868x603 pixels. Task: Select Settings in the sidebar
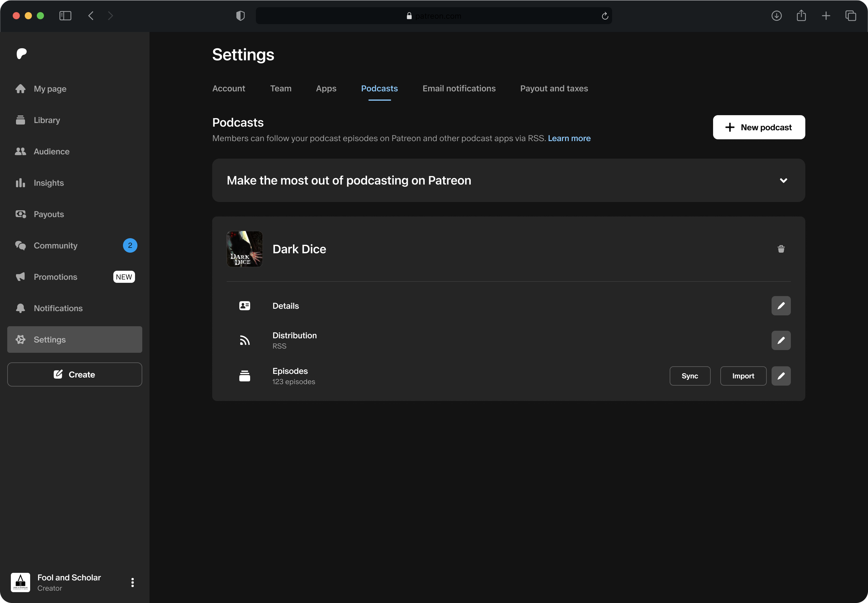point(75,340)
